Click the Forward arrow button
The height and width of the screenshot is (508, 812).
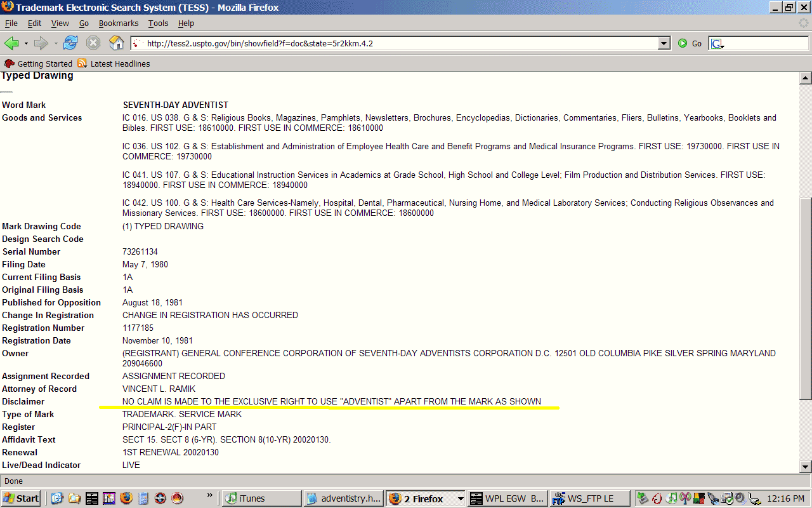41,43
